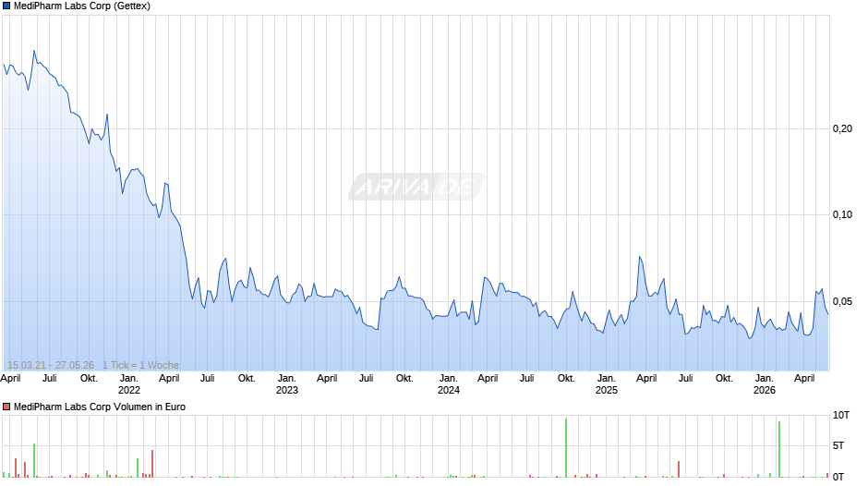Click the 0,20 price axis label
The height and width of the screenshot is (486, 868).
842,128
